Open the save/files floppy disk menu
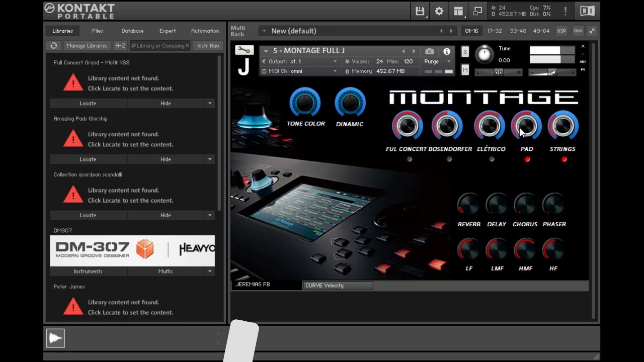 (419, 11)
